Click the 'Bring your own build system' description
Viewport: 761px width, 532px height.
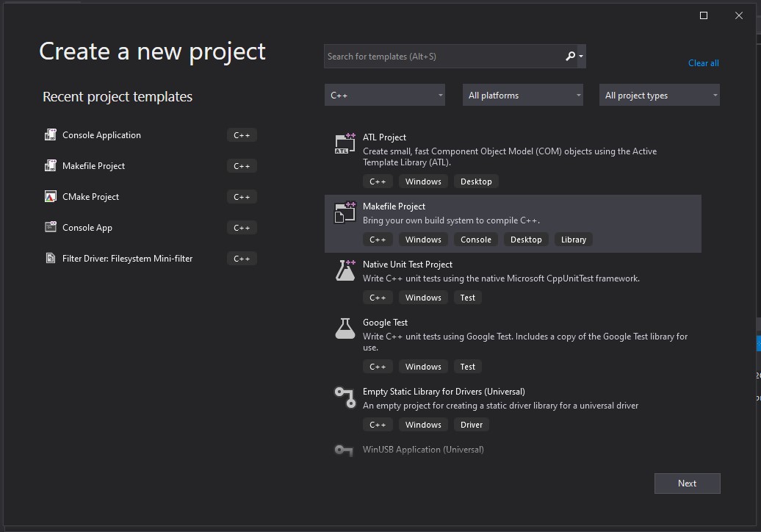pos(451,220)
